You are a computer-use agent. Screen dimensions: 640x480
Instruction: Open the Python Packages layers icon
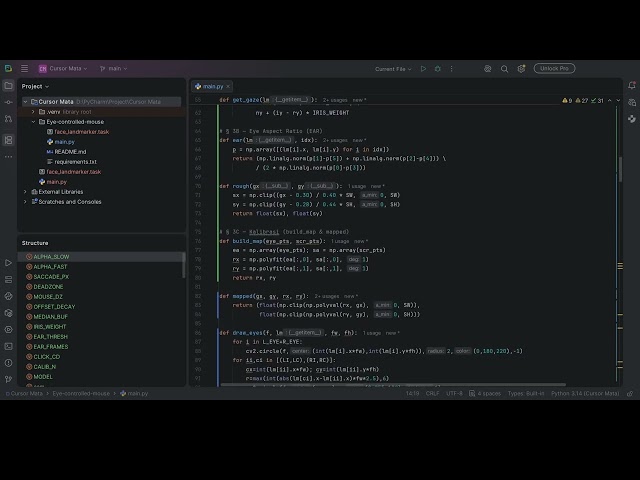coord(8,280)
